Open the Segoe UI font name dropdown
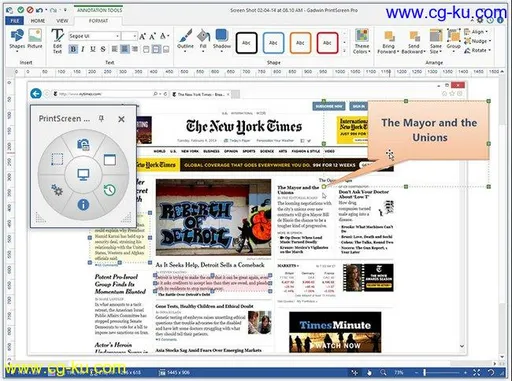The height and width of the screenshot is (381, 512). [117, 36]
